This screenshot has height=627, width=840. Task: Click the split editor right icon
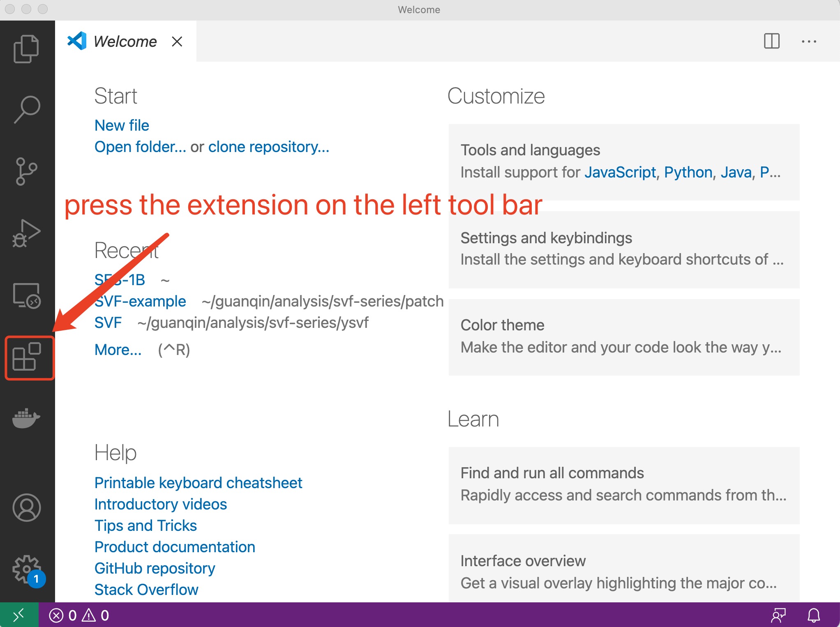tap(771, 41)
